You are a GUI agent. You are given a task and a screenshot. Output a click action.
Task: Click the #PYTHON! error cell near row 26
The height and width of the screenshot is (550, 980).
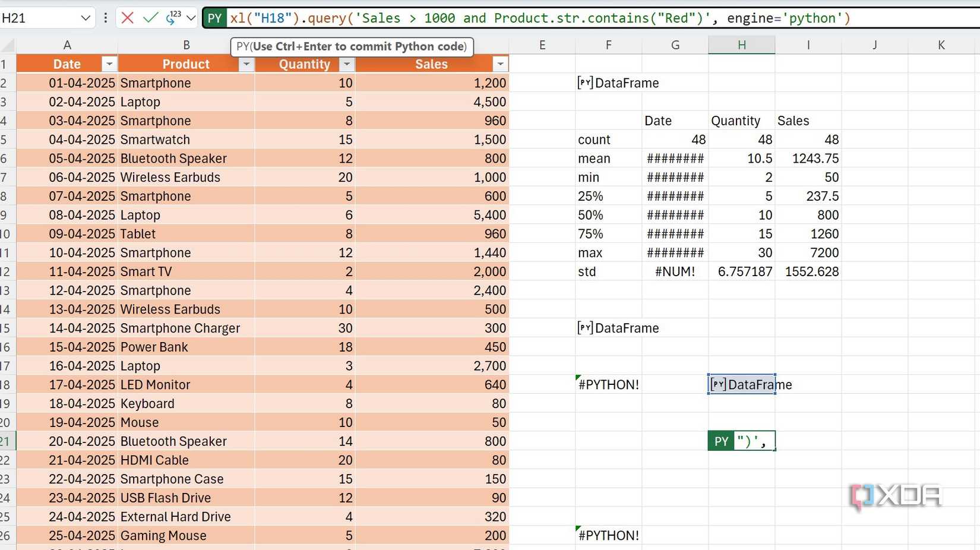[x=608, y=535]
